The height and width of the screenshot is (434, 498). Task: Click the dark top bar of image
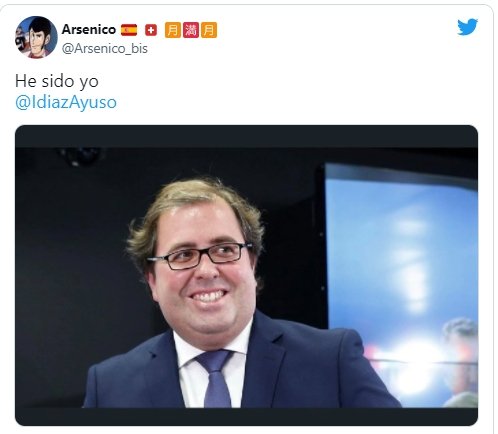(x=246, y=136)
